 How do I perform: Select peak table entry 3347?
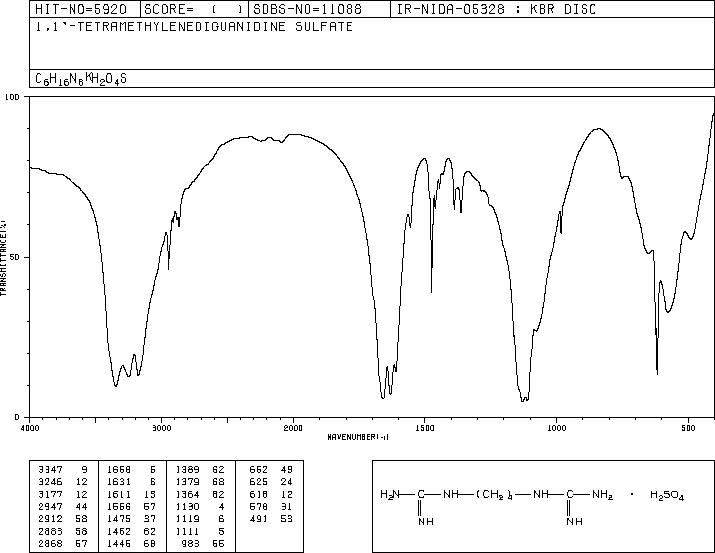click(51, 470)
